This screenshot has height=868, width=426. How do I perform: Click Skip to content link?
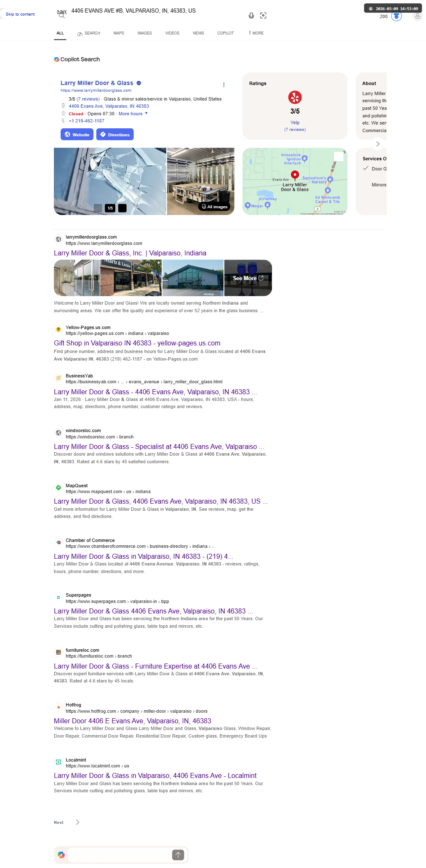(x=20, y=14)
